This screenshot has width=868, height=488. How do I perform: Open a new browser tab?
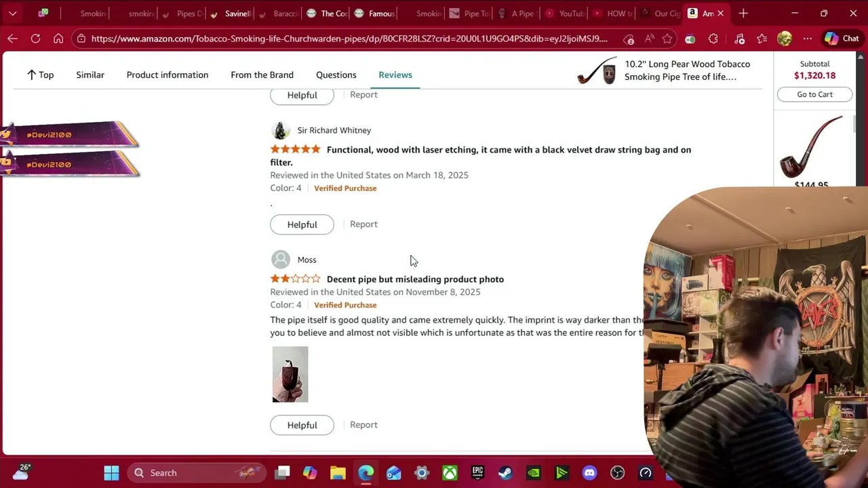[743, 14]
